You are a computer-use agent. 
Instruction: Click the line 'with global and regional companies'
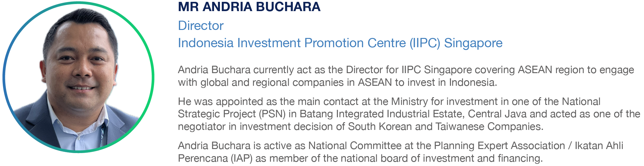337,82
